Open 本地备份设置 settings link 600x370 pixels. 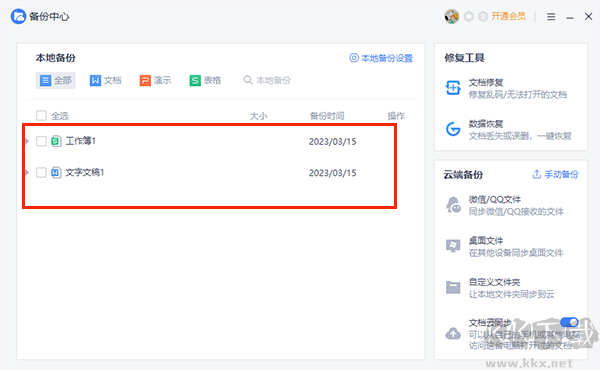(x=381, y=58)
